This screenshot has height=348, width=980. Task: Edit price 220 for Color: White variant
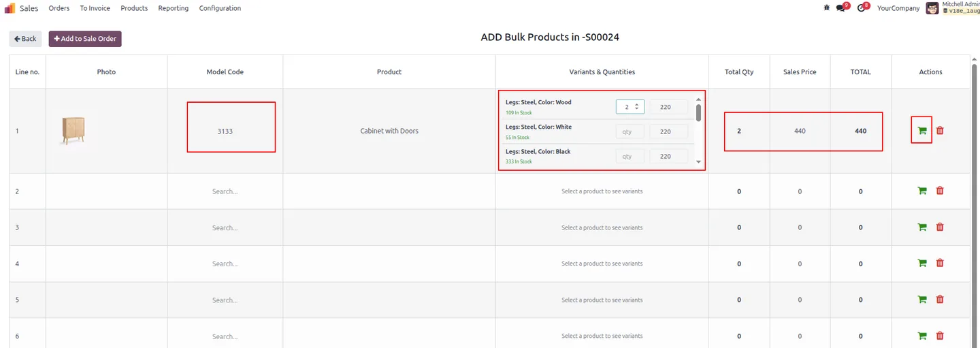pyautogui.click(x=669, y=131)
